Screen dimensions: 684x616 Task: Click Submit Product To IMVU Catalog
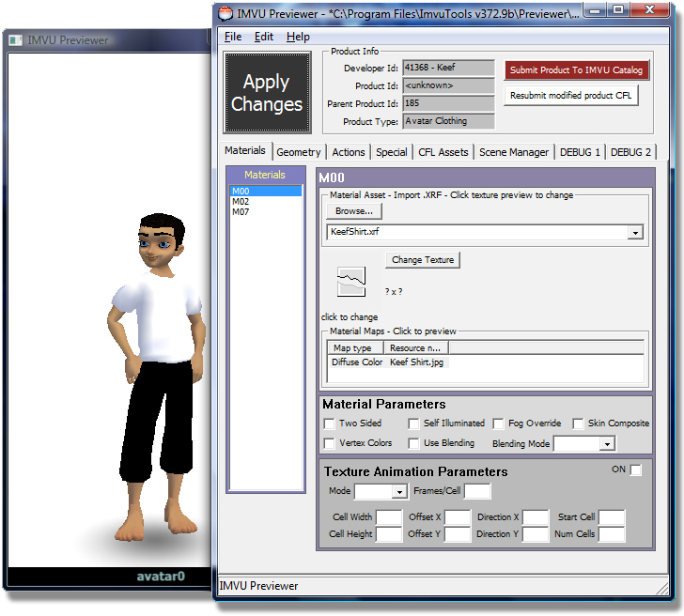click(576, 70)
